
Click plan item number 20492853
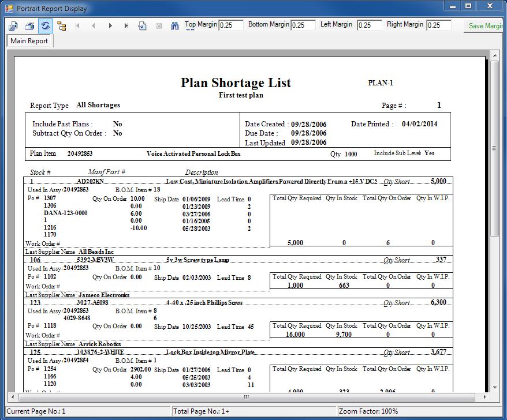[80, 153]
